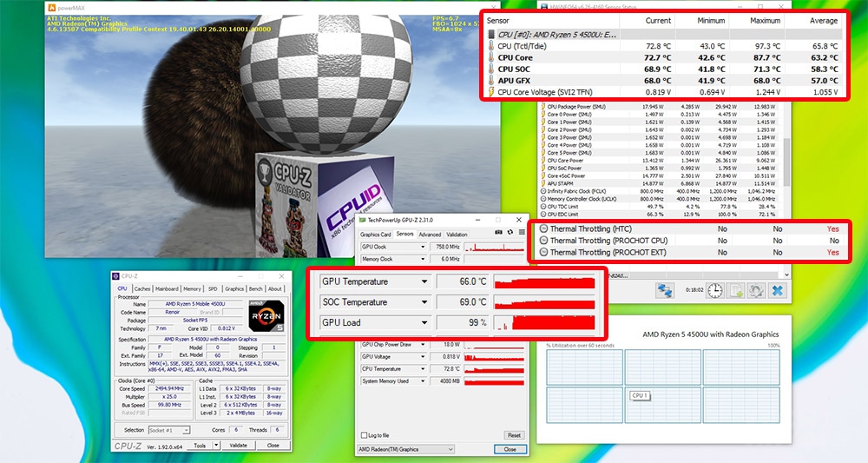Click the CPU-Z title bar app icon

[115, 276]
